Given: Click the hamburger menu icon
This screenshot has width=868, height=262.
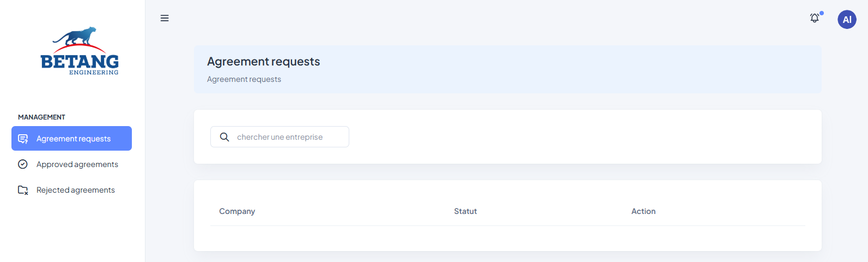Looking at the screenshot, I should tap(165, 18).
